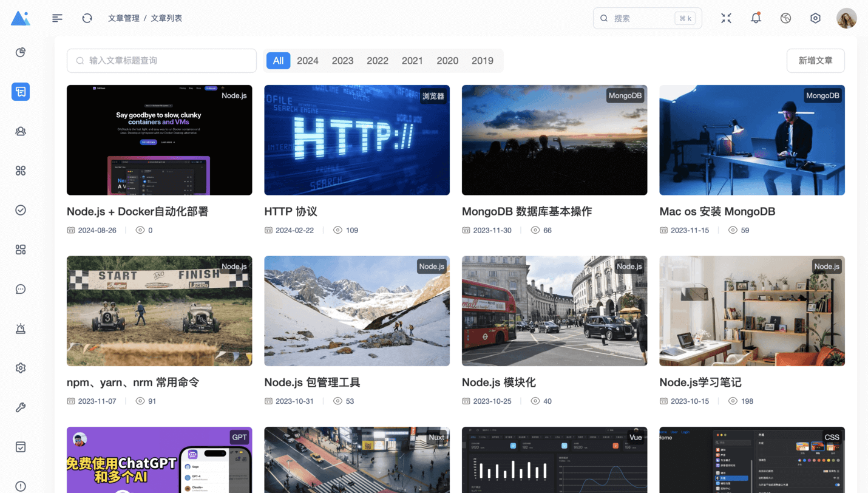
Task: Open the snowy mountain Node.js thumbnail
Action: (357, 311)
